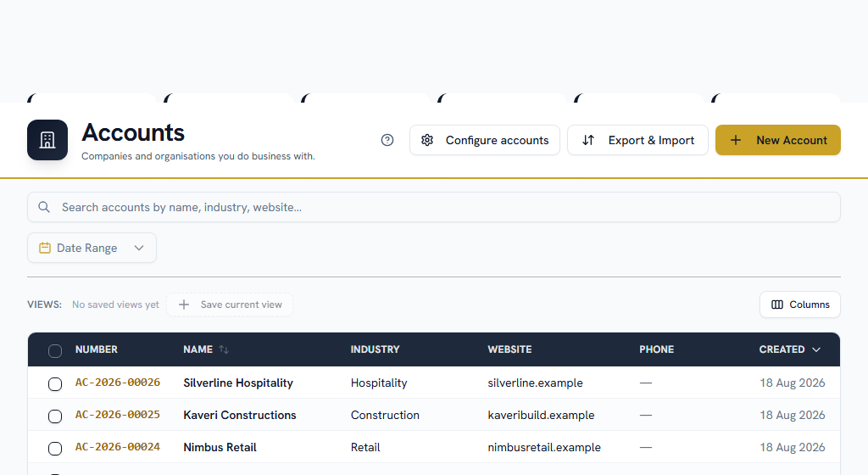Open the Created column sort chevron
Screen dimensions: 868x475
coord(816,349)
